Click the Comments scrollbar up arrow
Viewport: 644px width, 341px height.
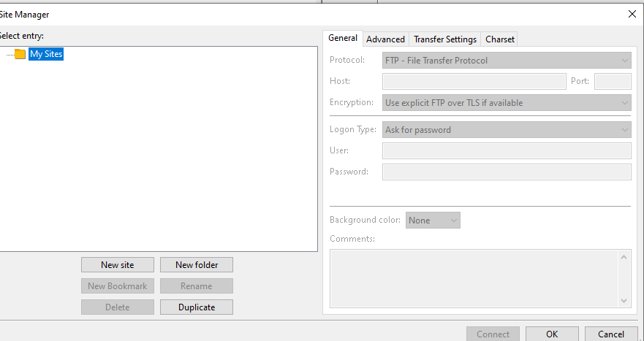click(624, 257)
